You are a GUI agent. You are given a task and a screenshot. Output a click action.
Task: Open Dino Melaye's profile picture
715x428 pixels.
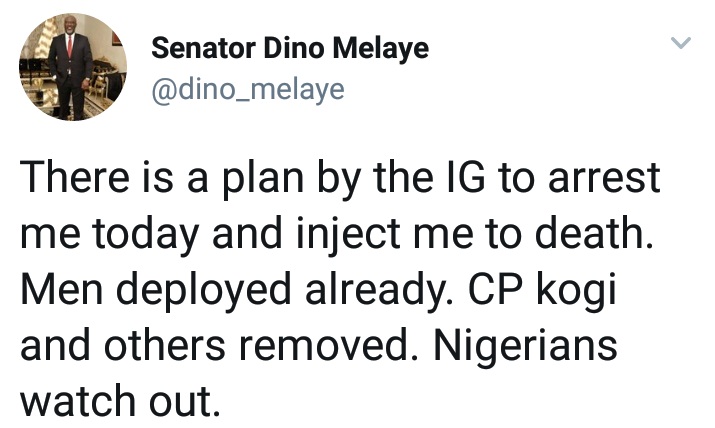[x=72, y=68]
